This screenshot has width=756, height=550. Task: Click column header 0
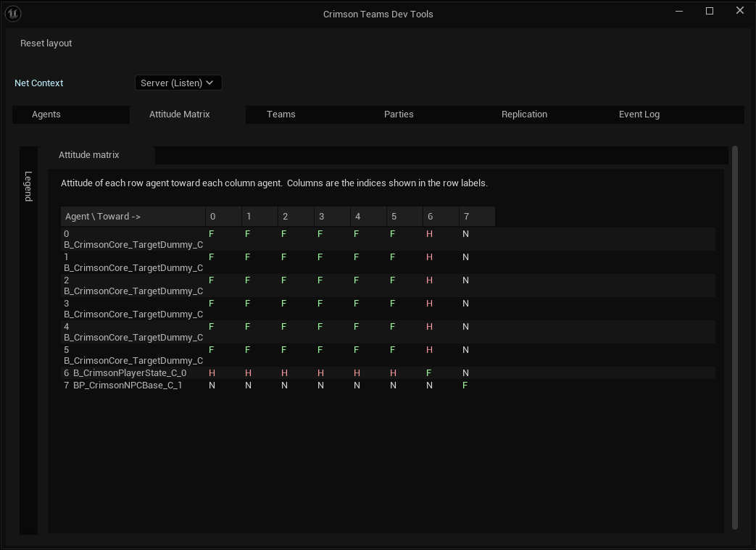tap(224, 217)
